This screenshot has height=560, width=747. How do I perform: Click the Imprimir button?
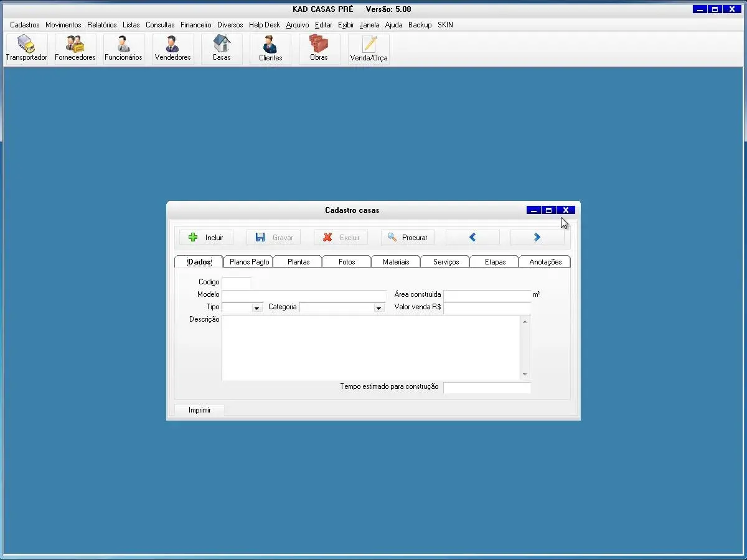tap(199, 410)
